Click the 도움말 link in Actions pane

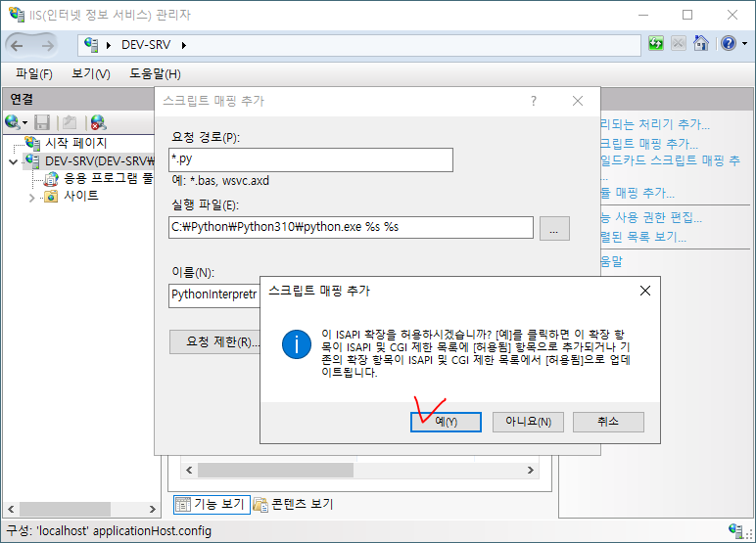[611, 261]
